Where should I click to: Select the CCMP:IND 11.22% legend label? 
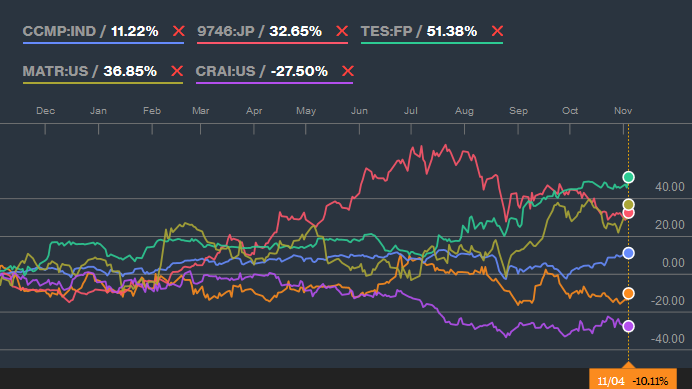click(90, 31)
